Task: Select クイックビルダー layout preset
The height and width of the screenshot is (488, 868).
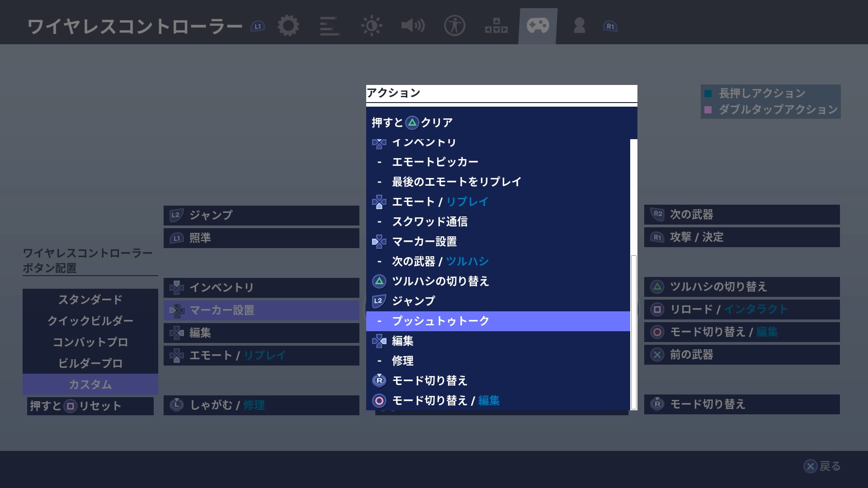Action: 90,321
